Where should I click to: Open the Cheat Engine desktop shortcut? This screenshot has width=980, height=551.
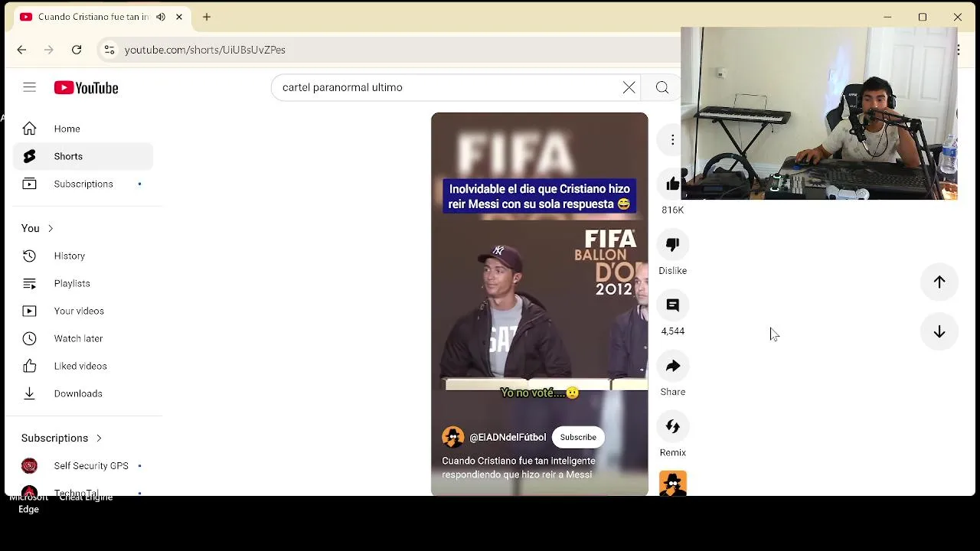[x=86, y=497]
